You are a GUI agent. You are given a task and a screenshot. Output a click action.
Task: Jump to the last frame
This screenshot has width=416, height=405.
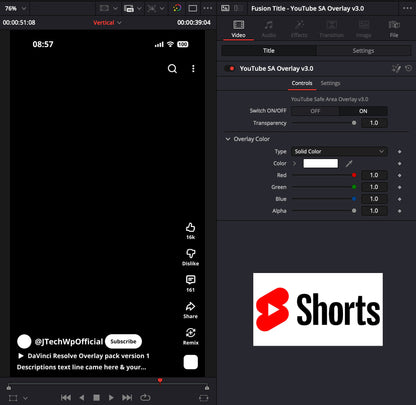[x=127, y=397]
